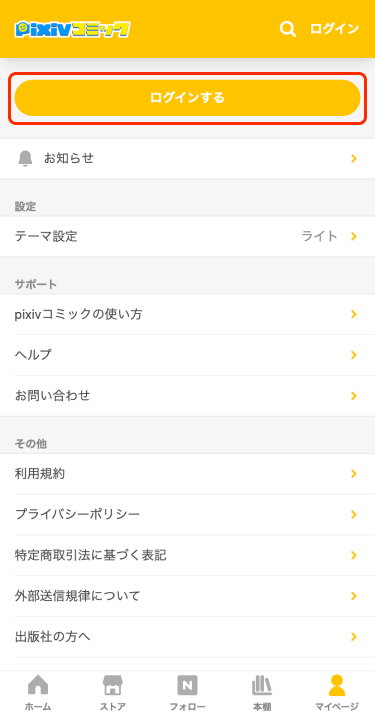Screen dimensions: 375x720
Task: Open the ストア shop icon
Action: tap(112, 686)
